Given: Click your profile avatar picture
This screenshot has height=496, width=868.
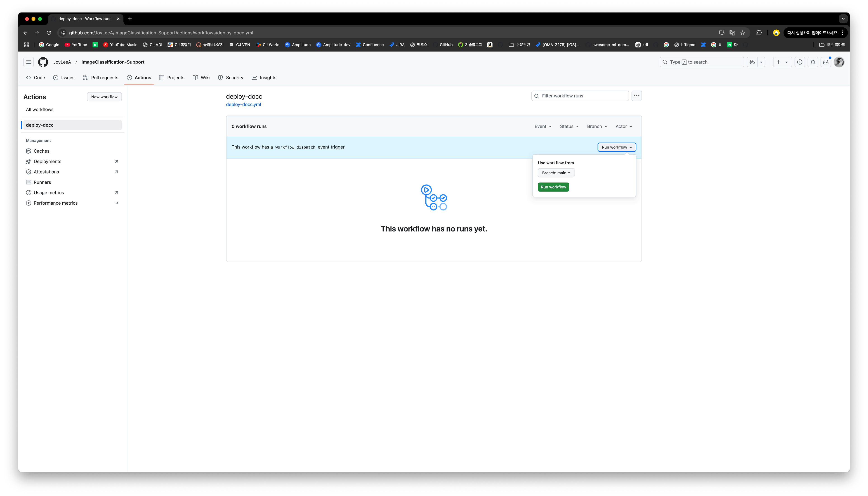Looking at the screenshot, I should (839, 62).
